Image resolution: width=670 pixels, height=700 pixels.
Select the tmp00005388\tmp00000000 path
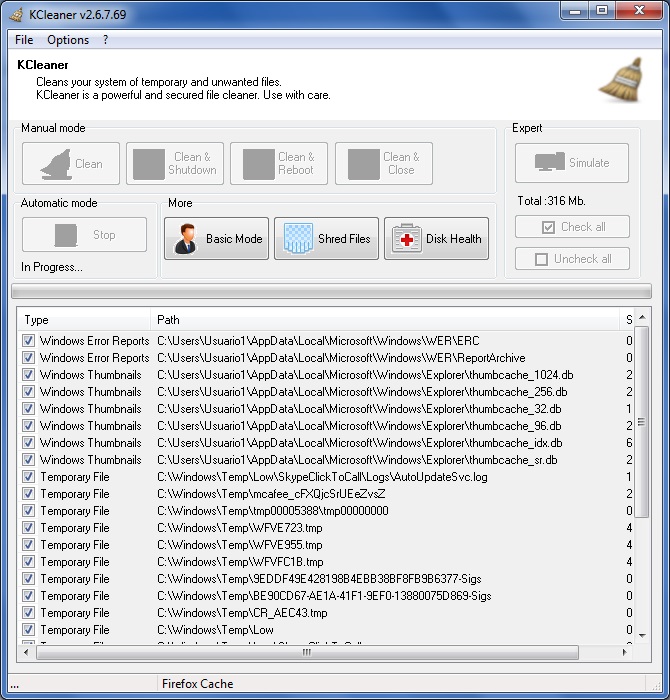pos(273,511)
